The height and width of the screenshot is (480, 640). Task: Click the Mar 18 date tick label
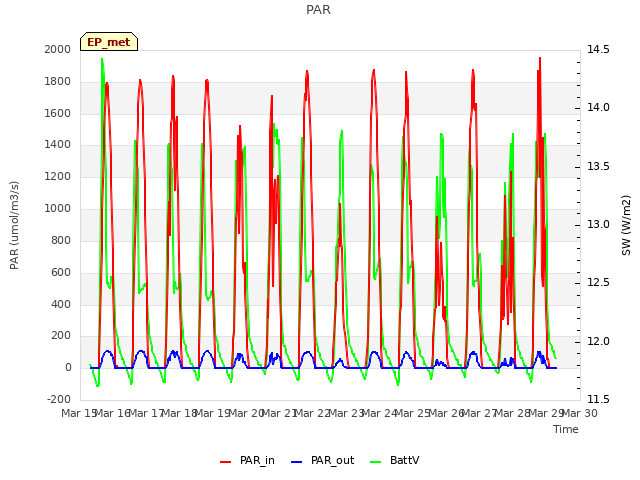coord(180,413)
